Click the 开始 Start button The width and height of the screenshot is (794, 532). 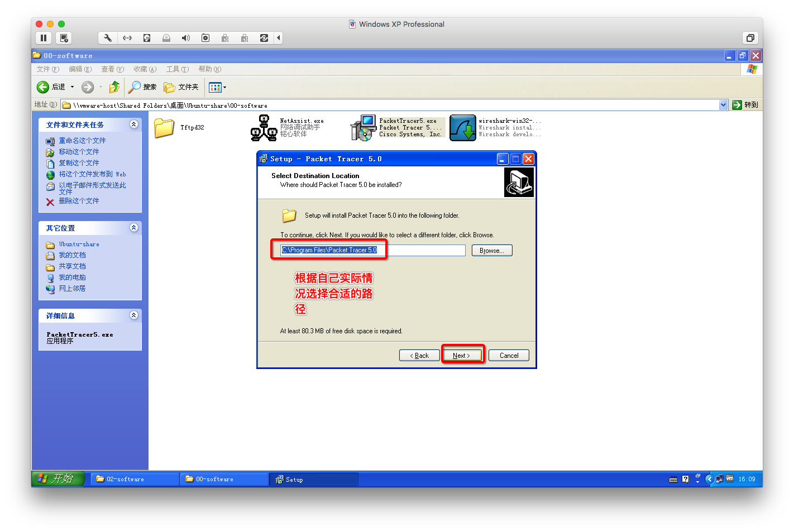(58, 478)
